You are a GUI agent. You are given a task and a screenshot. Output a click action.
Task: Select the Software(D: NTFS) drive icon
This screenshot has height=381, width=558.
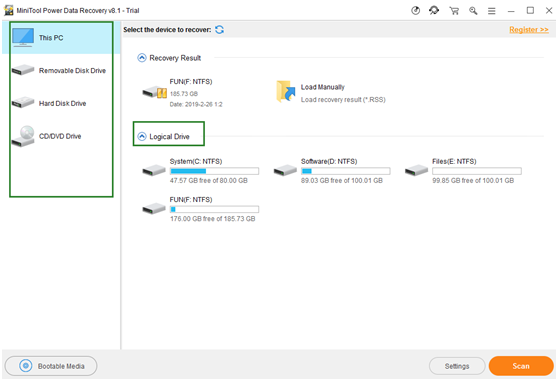coord(285,170)
